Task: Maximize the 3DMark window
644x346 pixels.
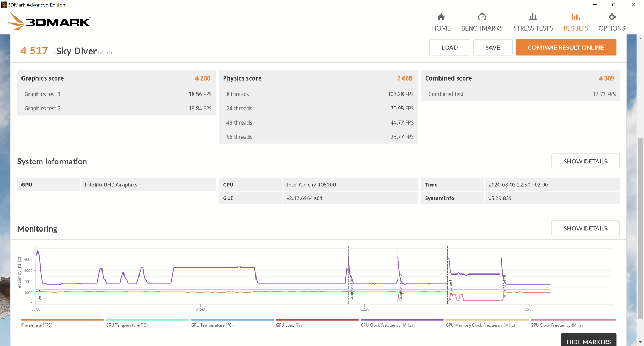Action: [x=614, y=5]
